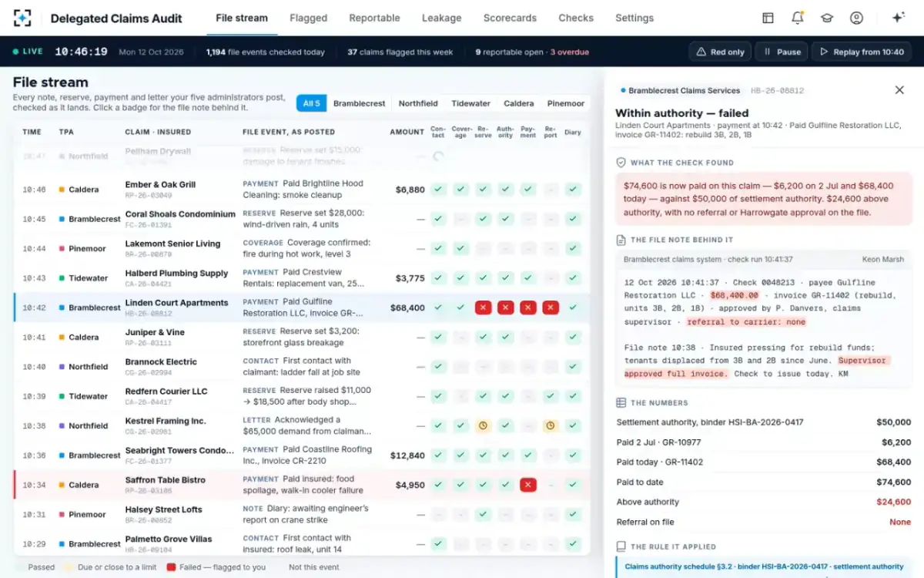Click the Report check badge for Redfern Courier LLC

coord(550,396)
